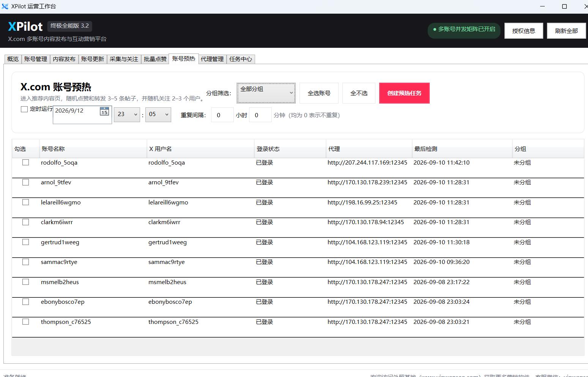The width and height of the screenshot is (588, 377).
Task: Open the 账号管理 tab
Action: point(36,59)
